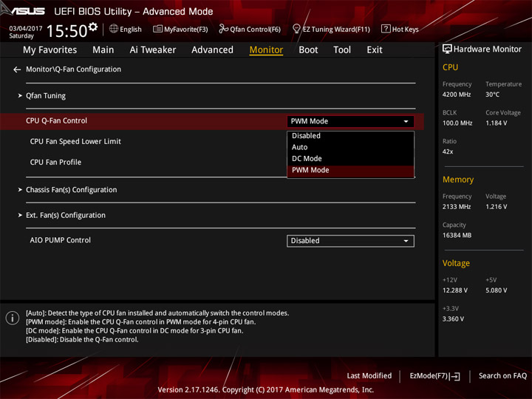This screenshot has width=532, height=399.
Task: Click the Monitor\Q-Fan Configuration breadcrumb
Action: point(73,69)
